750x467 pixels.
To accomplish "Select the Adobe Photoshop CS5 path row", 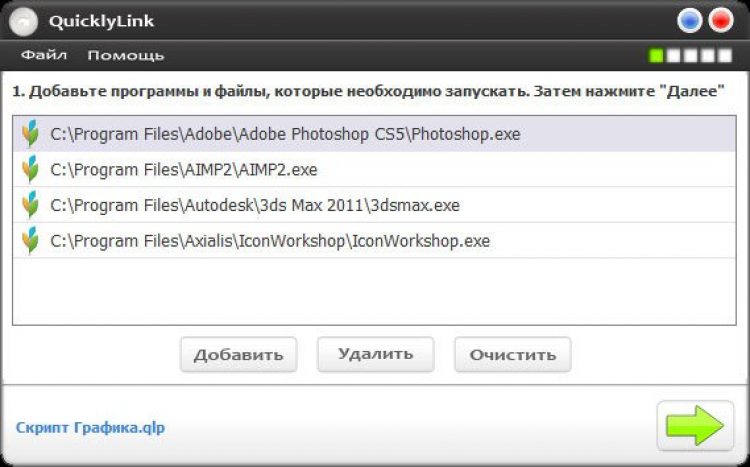I will coord(285,133).
